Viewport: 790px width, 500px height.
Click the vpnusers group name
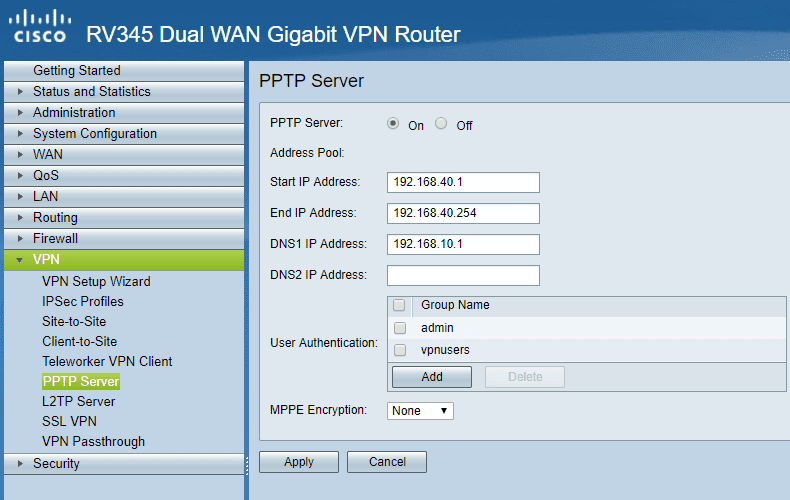pos(445,350)
